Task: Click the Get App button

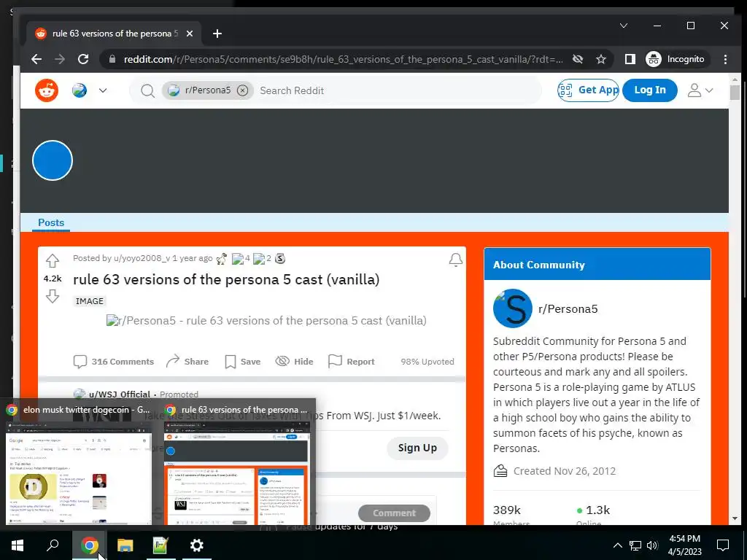Action: 588,90
